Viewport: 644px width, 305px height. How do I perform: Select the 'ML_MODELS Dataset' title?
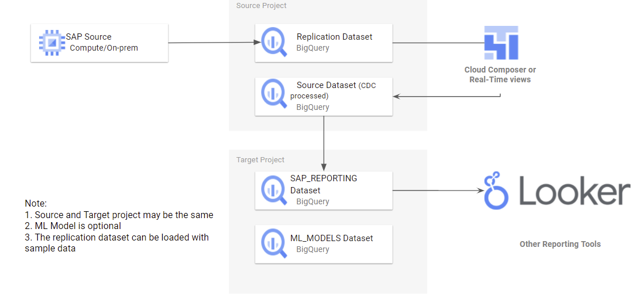pos(331,238)
